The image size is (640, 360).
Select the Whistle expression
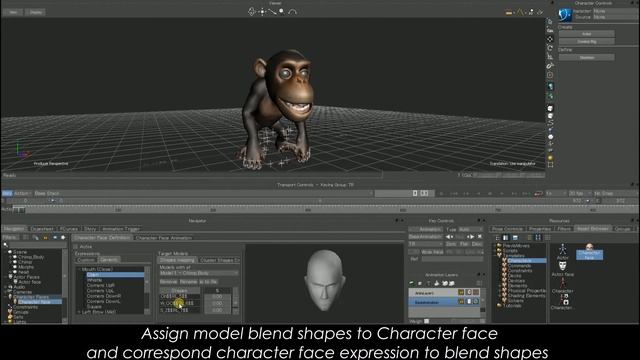pyautogui.click(x=94, y=280)
